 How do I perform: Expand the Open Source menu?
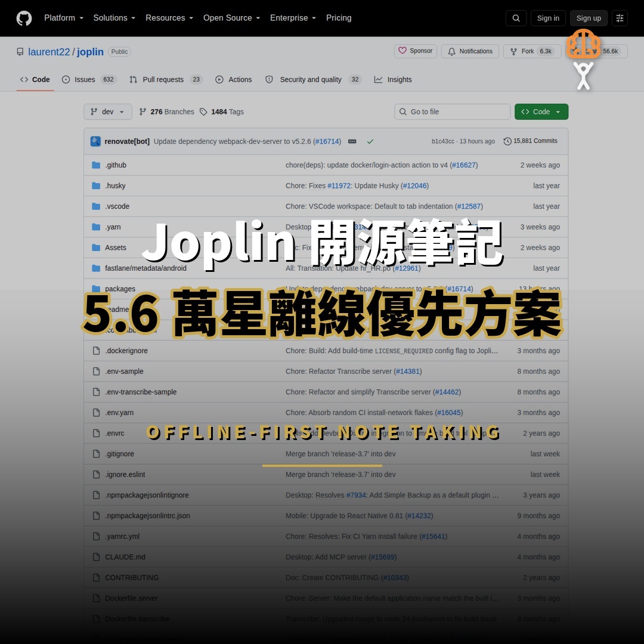[x=231, y=18]
